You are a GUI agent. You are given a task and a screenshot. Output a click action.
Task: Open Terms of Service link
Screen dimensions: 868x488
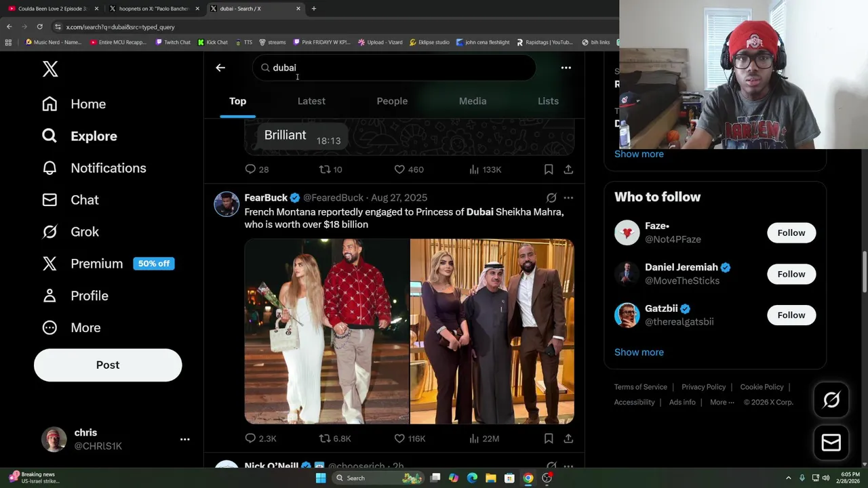pyautogui.click(x=641, y=387)
